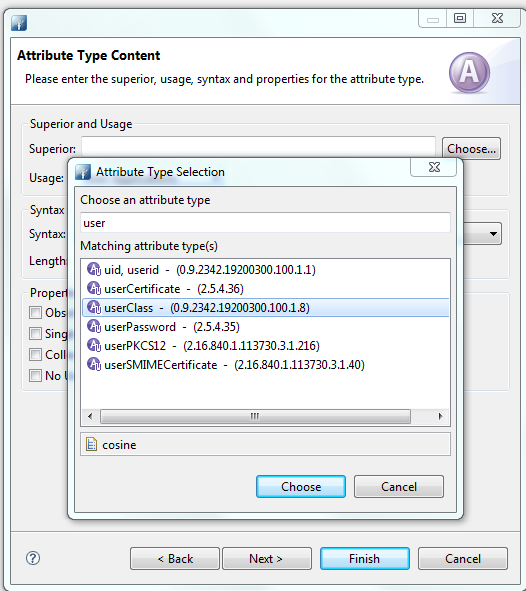Click the attribute type search field
The width and height of the screenshot is (526, 591).
coord(265,223)
